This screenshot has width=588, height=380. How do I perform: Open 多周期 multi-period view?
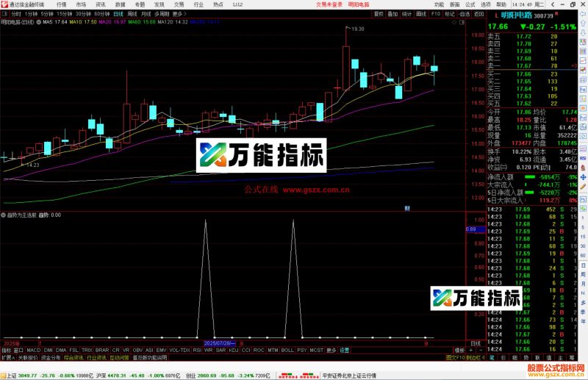[x=162, y=14]
